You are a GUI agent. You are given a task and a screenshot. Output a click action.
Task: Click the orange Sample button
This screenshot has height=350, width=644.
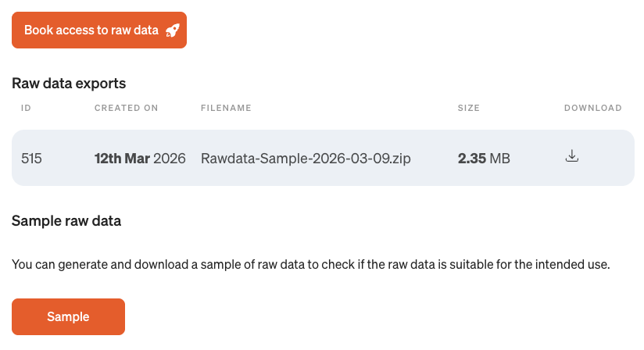[x=68, y=316]
